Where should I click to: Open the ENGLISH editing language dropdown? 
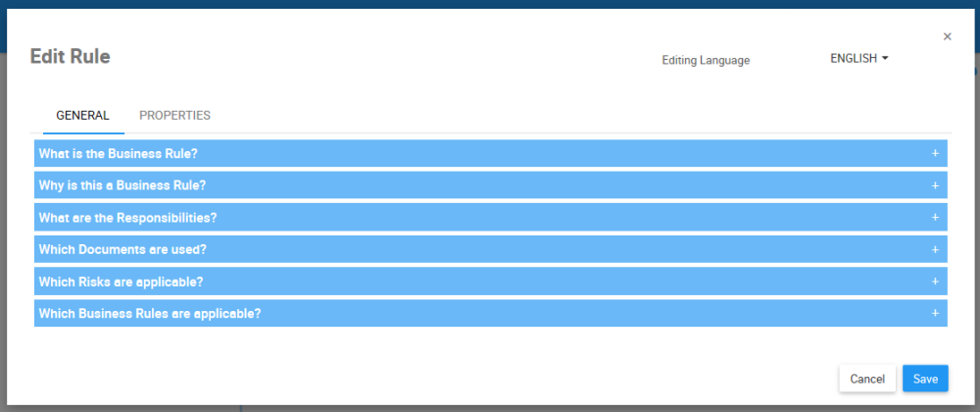(x=858, y=59)
